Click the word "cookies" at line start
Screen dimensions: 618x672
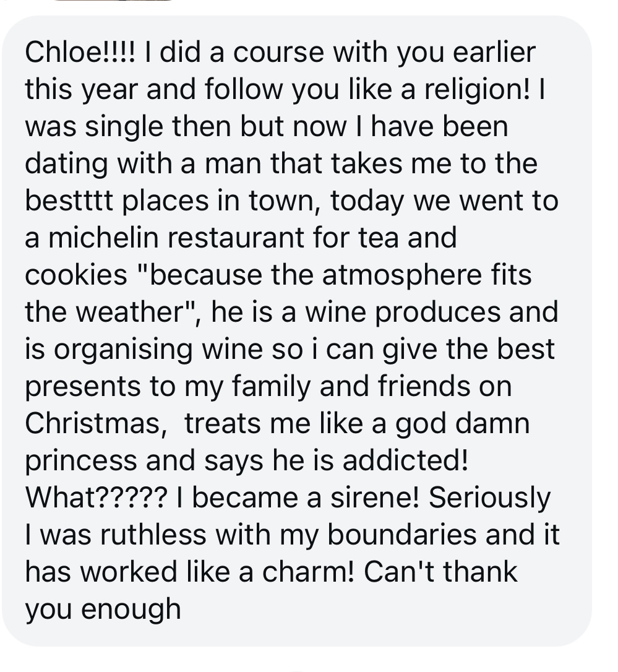tap(76, 275)
